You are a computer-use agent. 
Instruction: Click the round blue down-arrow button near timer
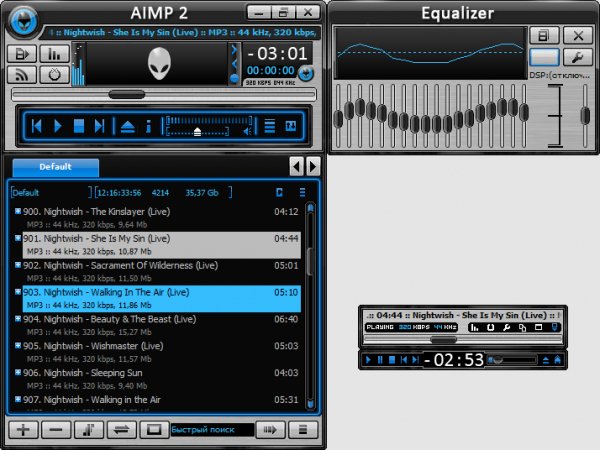point(306,73)
